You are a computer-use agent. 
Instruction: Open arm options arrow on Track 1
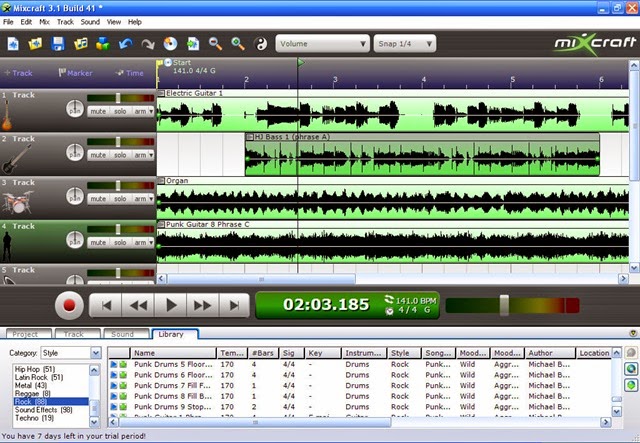click(x=151, y=111)
